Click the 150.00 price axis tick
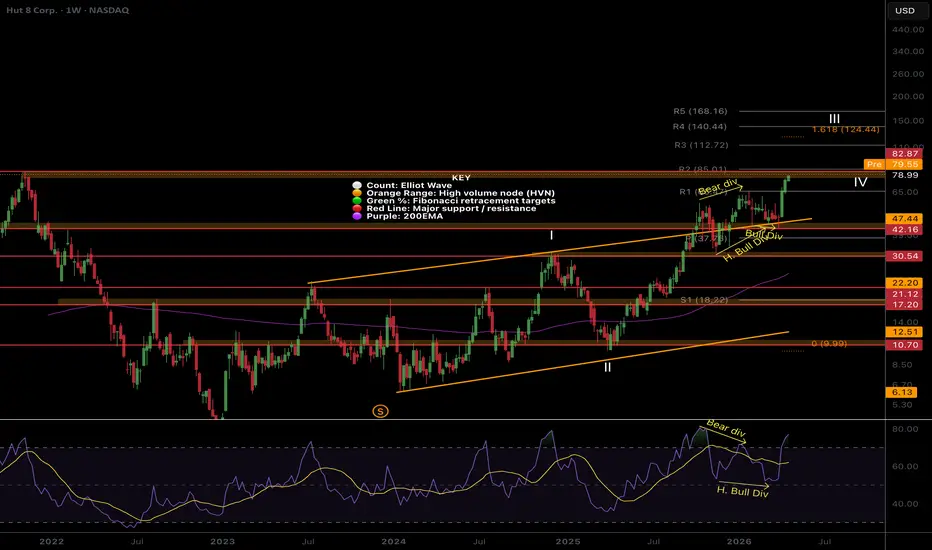 [908, 121]
